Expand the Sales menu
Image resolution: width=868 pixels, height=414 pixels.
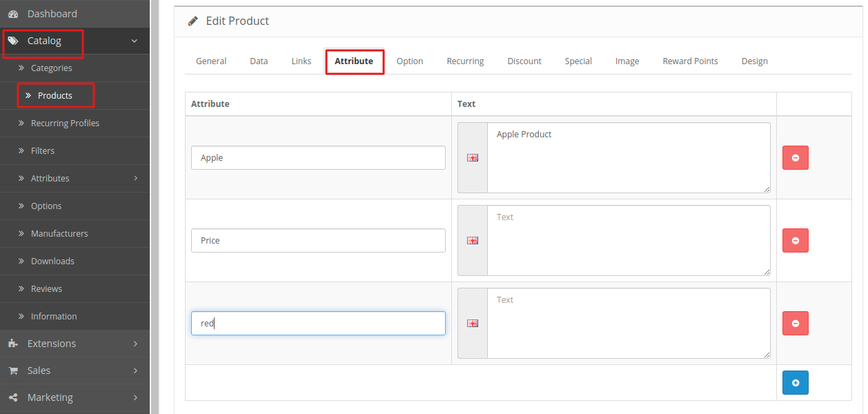pyautogui.click(x=135, y=371)
